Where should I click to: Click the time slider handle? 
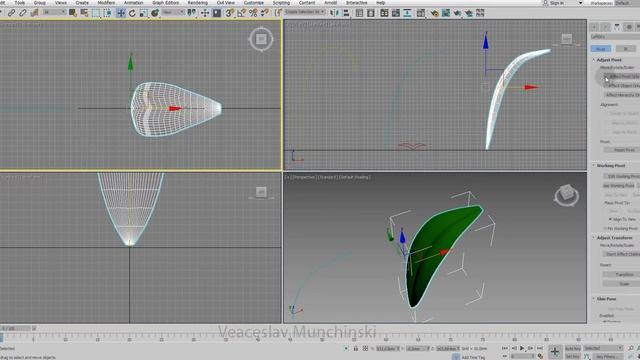click(x=16, y=328)
